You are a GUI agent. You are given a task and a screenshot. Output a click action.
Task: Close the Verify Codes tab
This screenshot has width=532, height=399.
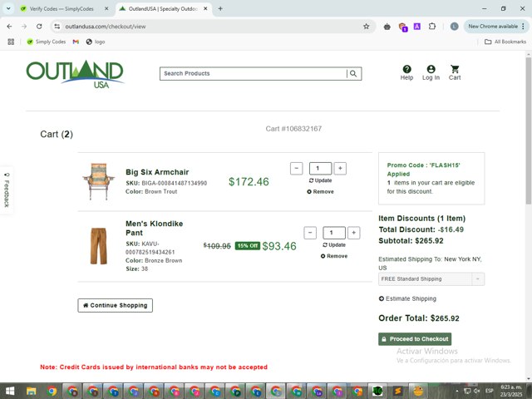coord(106,9)
